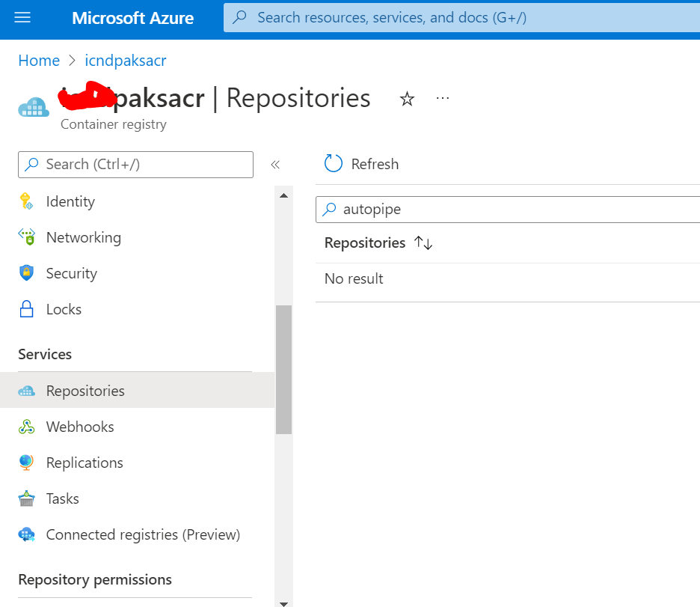The width and height of the screenshot is (700, 607).
Task: Click the sidebar scrollbar thumb
Action: (x=283, y=370)
